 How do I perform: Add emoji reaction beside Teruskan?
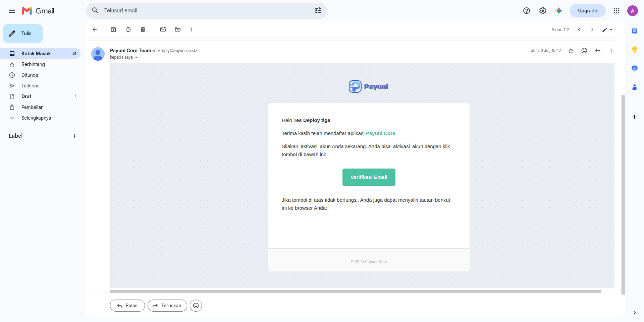196,306
